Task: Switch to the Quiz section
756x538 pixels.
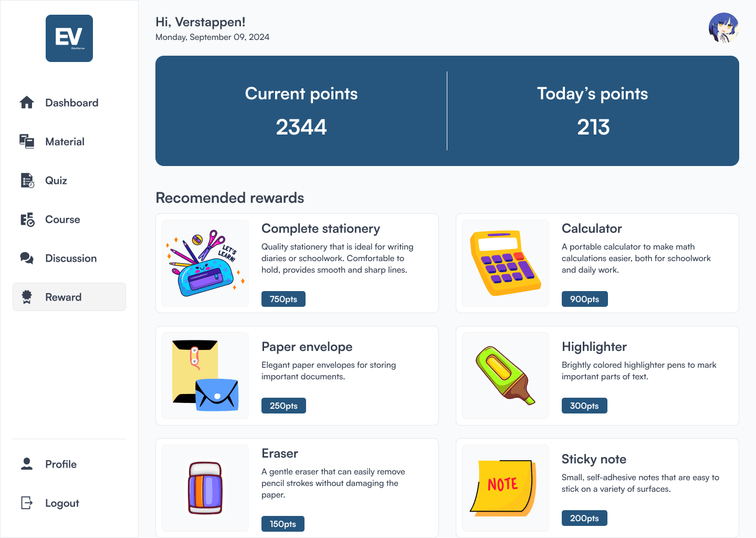Action: (56, 180)
